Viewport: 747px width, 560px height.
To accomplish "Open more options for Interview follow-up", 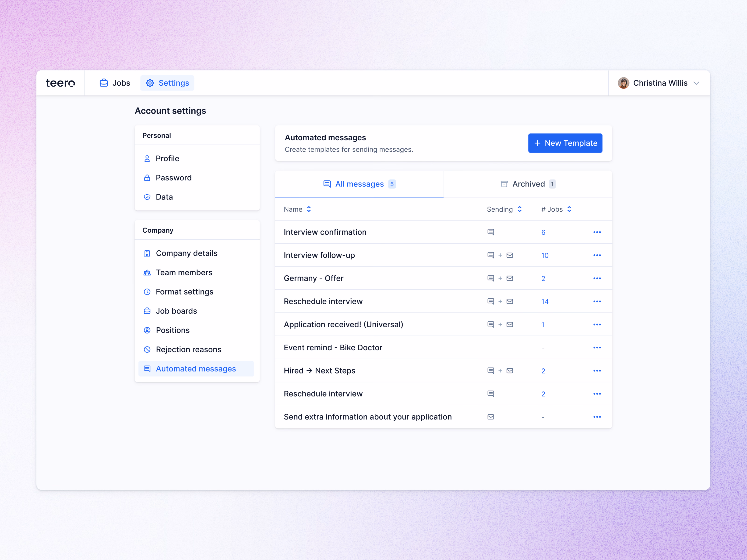I will point(597,255).
